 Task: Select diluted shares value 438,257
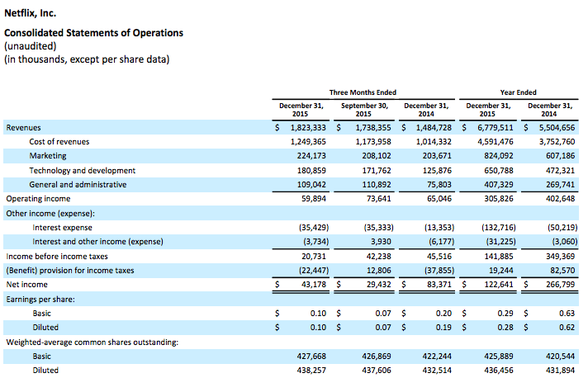311,371
